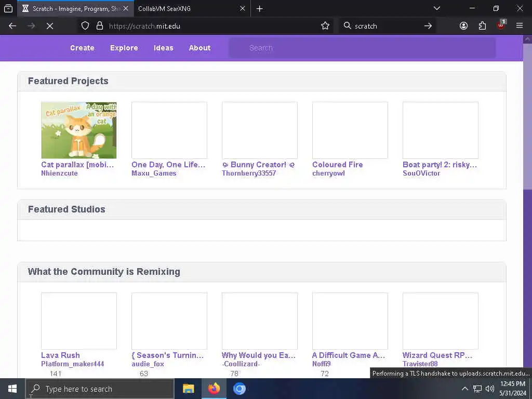Image resolution: width=532 pixels, height=399 pixels.
Task: Open Firefox View icon at tab bar start
Action: (8, 8)
